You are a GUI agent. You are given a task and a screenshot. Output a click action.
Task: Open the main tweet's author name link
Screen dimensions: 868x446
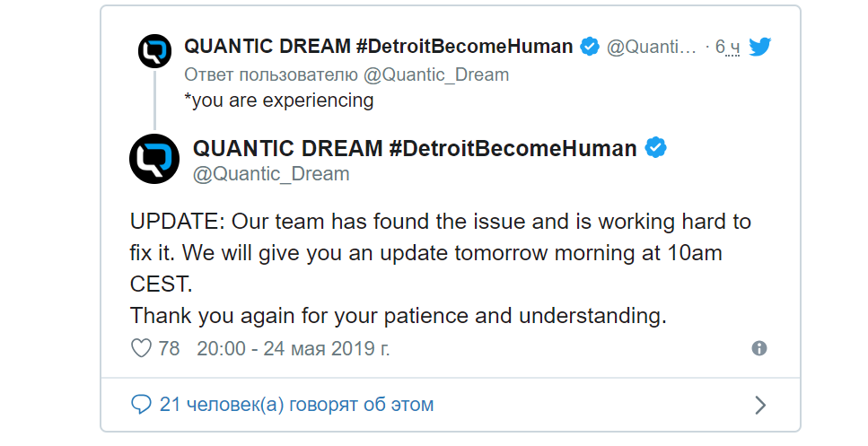click(x=415, y=148)
